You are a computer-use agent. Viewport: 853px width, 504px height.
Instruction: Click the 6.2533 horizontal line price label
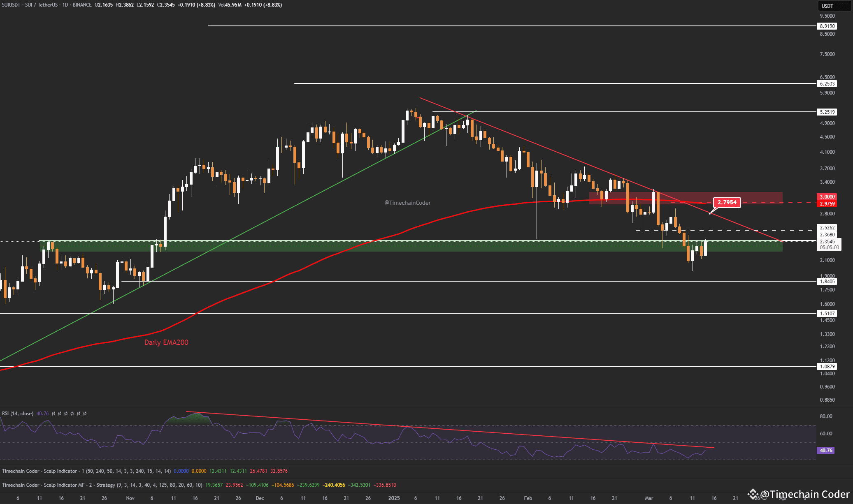[x=827, y=83]
